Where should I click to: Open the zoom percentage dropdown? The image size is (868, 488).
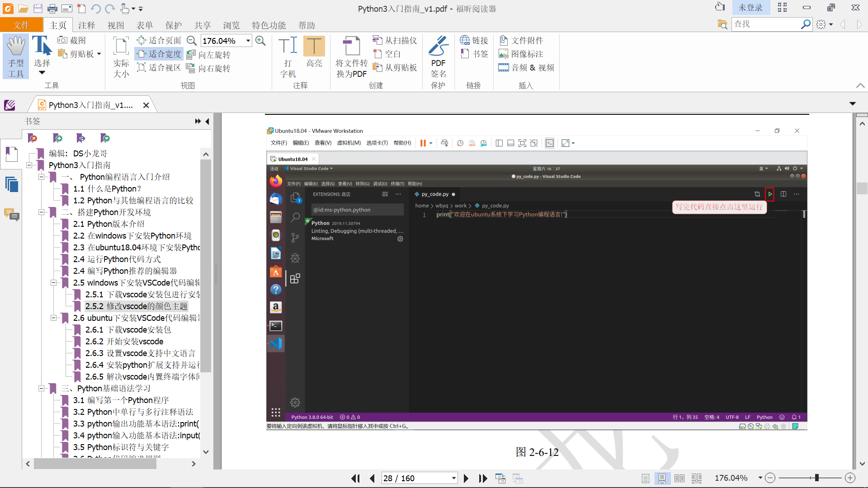(x=248, y=41)
